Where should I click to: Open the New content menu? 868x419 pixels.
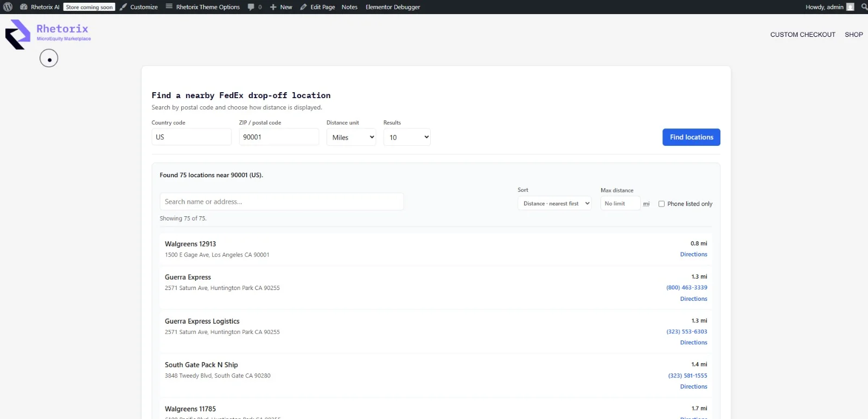[x=281, y=7]
